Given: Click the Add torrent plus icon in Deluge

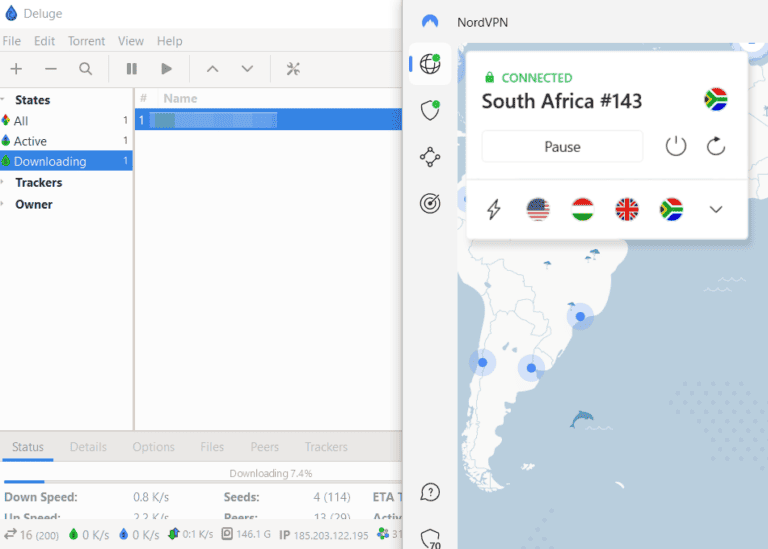Looking at the screenshot, I should pos(16,69).
